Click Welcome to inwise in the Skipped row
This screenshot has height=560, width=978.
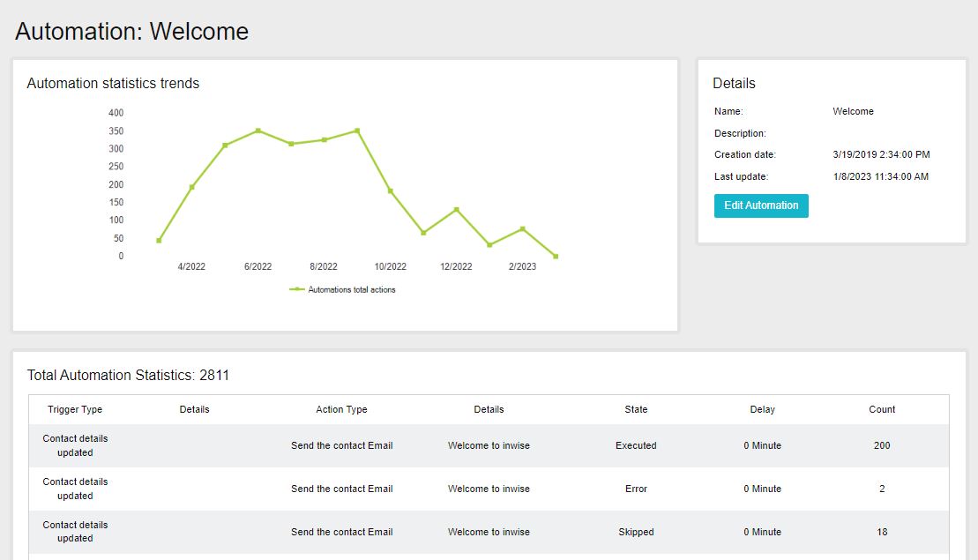click(x=489, y=532)
